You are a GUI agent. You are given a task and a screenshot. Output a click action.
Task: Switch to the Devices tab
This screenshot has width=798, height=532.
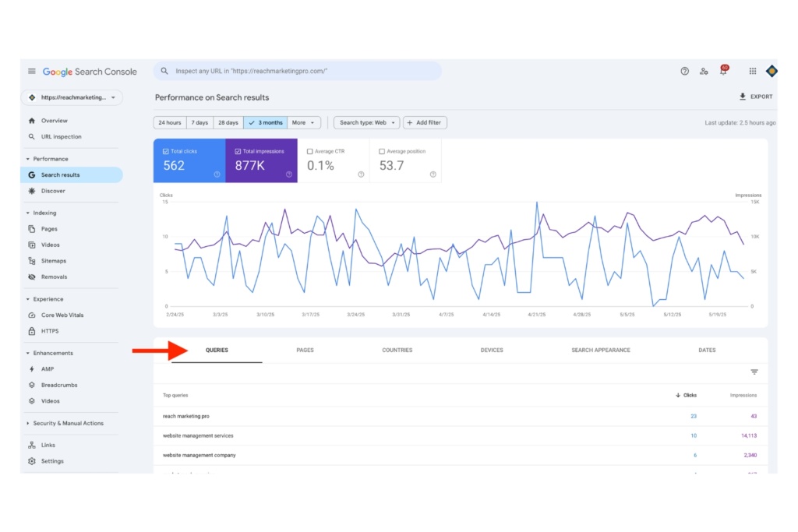tap(492, 350)
